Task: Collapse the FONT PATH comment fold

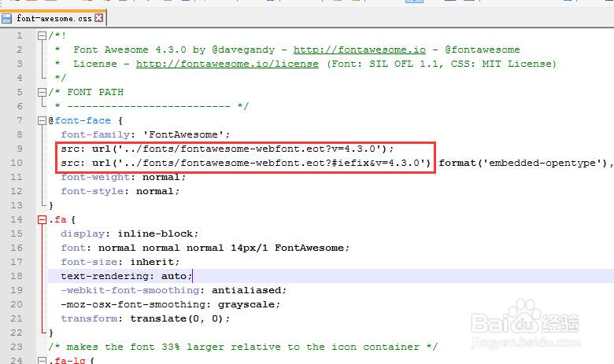Action: tap(42, 92)
